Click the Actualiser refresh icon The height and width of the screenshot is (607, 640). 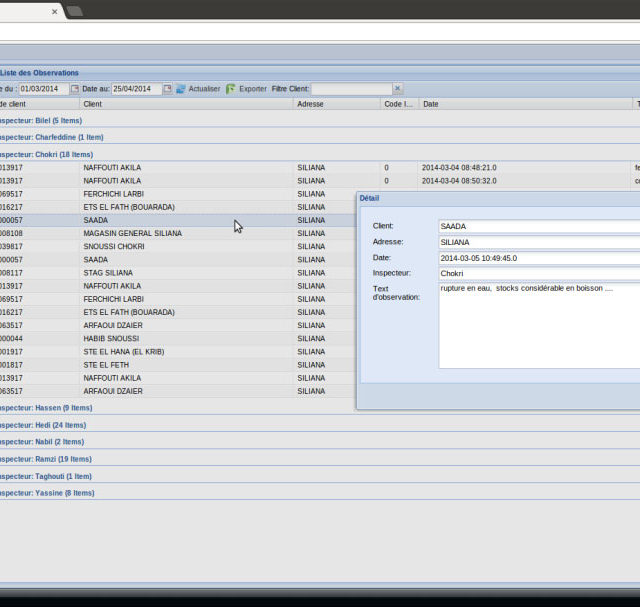[181, 89]
